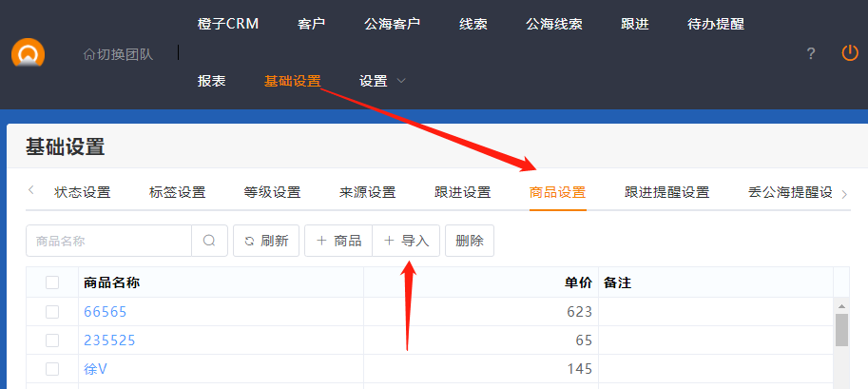Click the 删除 delete button

[470, 242]
